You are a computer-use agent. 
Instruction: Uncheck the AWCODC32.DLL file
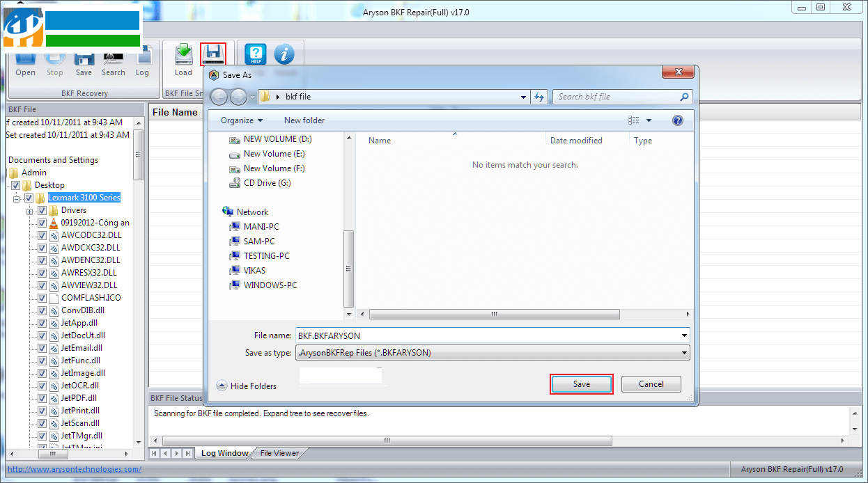click(x=42, y=235)
